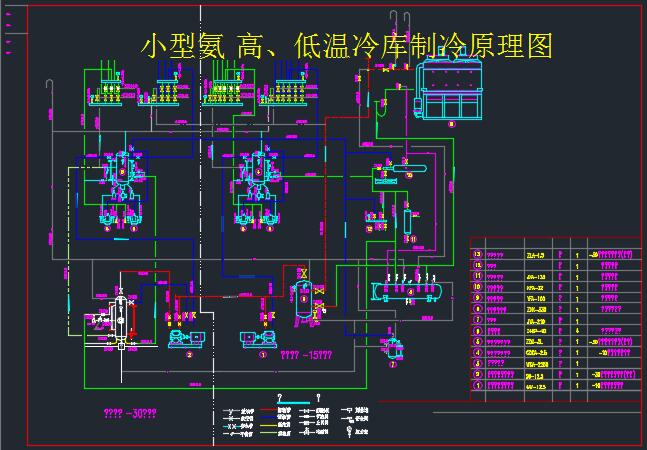Viewport: 647px width, 450px height.
Task: Select the horizontal receiver tank numbered 4
Action: [406, 291]
